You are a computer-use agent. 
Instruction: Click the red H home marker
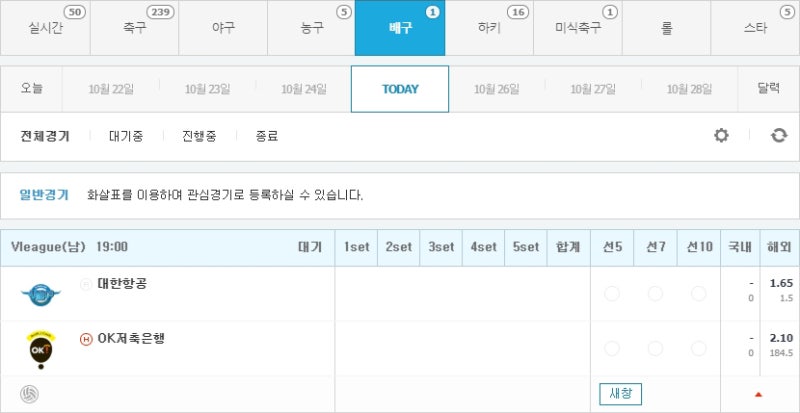pyautogui.click(x=86, y=339)
